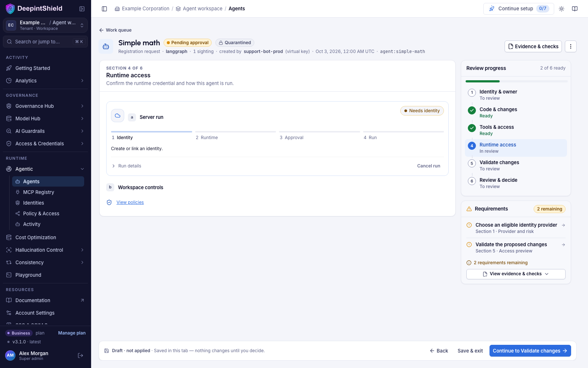Expand Model Hub section
Image resolution: width=588 pixels, height=368 pixels.
pos(45,118)
